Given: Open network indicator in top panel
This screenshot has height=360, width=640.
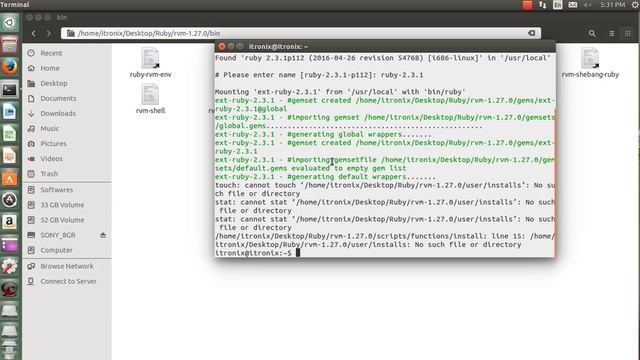Looking at the screenshot, I should click(542, 5).
